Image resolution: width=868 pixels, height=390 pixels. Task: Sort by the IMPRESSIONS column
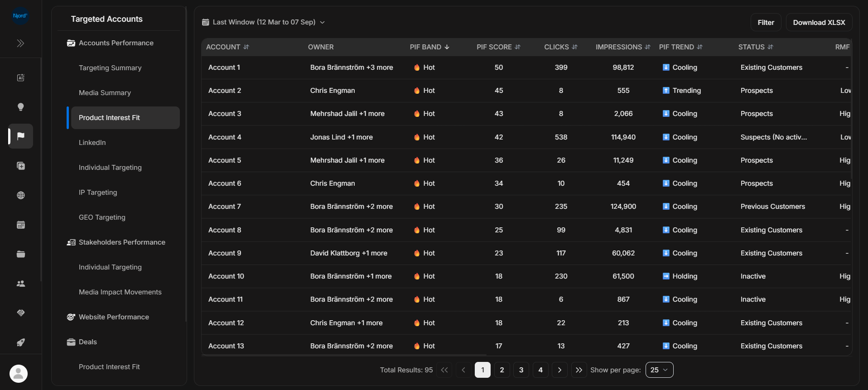(647, 47)
